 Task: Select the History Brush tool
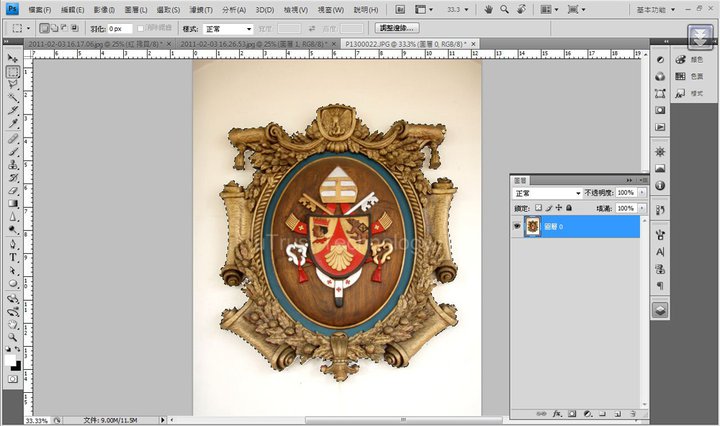click(x=12, y=178)
